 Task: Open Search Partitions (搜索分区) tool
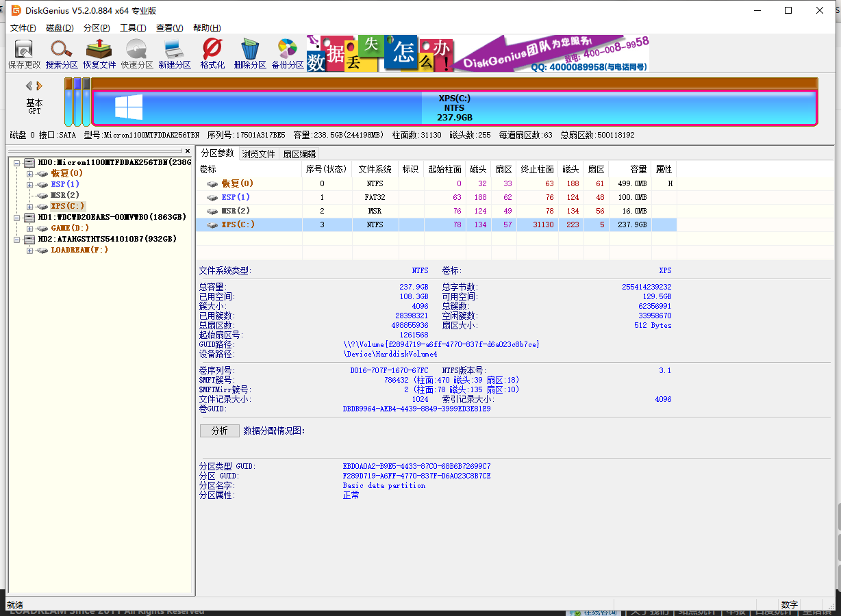point(62,54)
